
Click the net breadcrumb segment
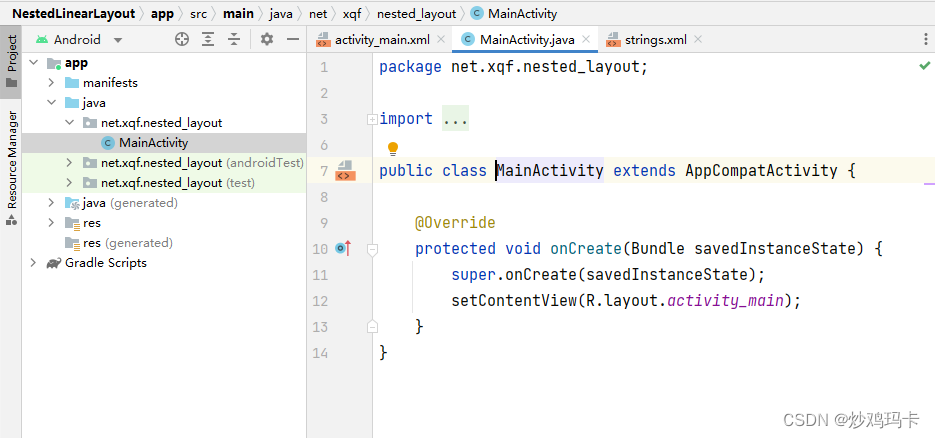[x=318, y=14]
